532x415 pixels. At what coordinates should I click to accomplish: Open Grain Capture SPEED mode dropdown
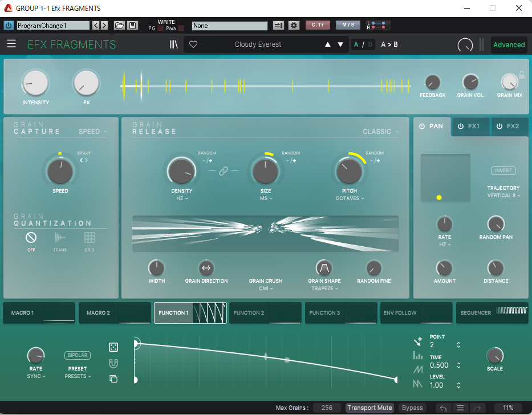click(x=92, y=132)
